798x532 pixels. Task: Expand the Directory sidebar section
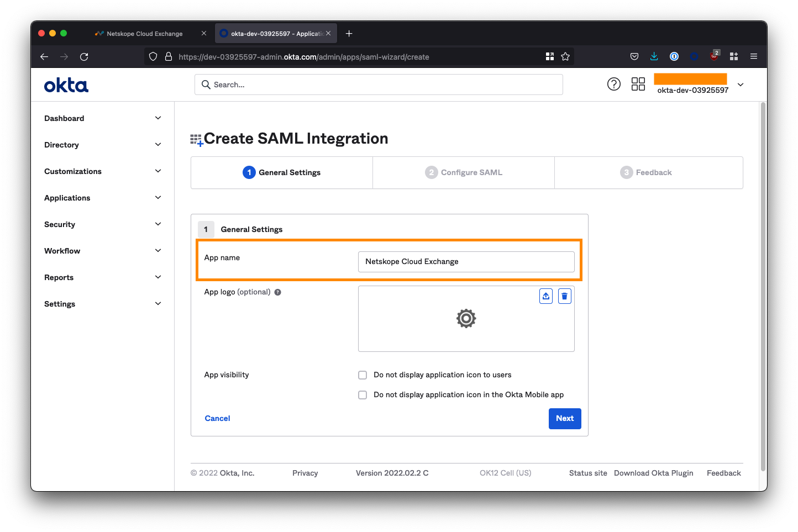pyautogui.click(x=102, y=145)
